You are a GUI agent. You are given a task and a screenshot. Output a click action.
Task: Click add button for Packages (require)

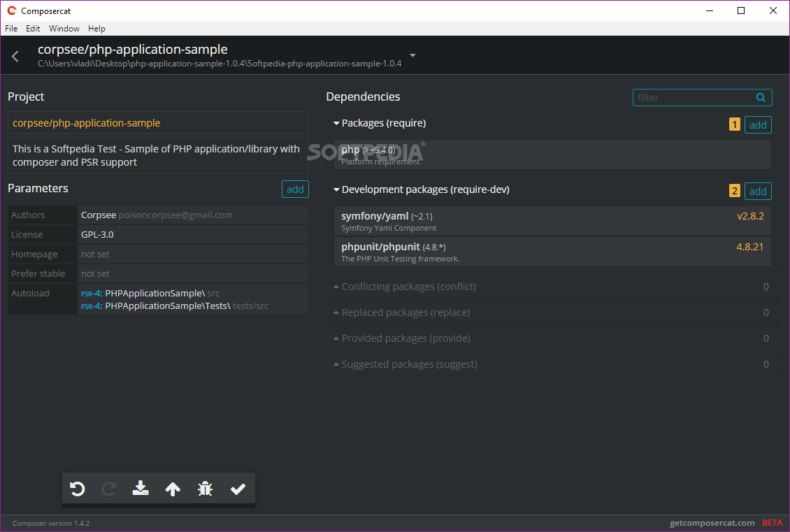pos(758,125)
